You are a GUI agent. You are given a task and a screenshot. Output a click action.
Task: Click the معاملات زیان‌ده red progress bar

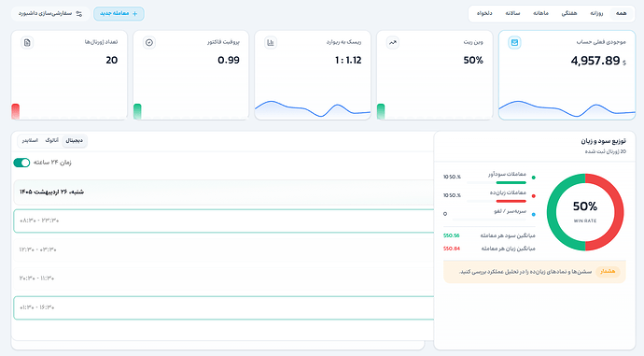point(511,201)
